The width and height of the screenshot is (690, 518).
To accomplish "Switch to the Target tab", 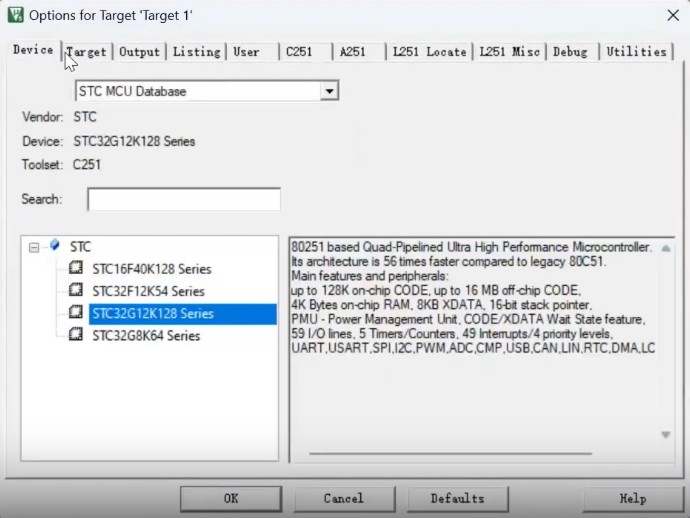I will pos(87,52).
